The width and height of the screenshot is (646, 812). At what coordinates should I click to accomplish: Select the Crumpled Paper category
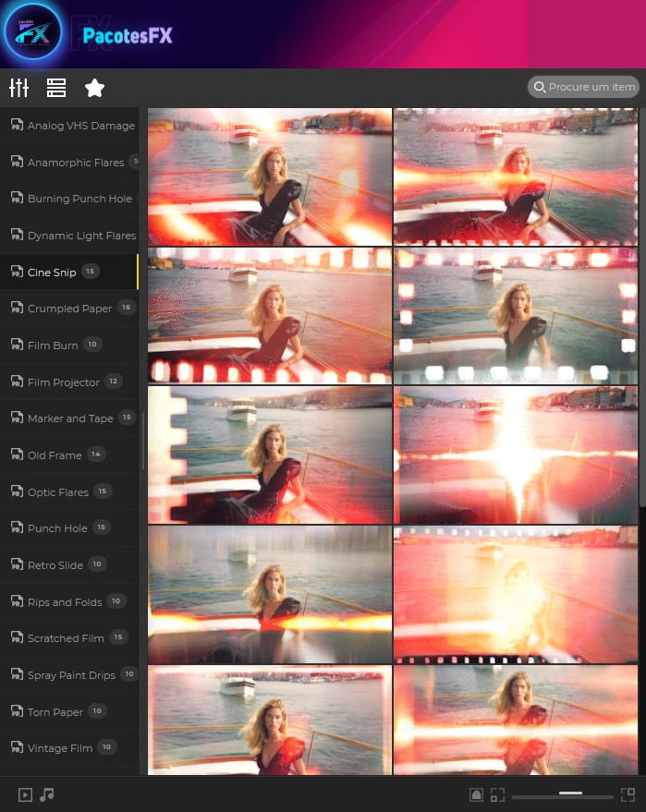(69, 309)
